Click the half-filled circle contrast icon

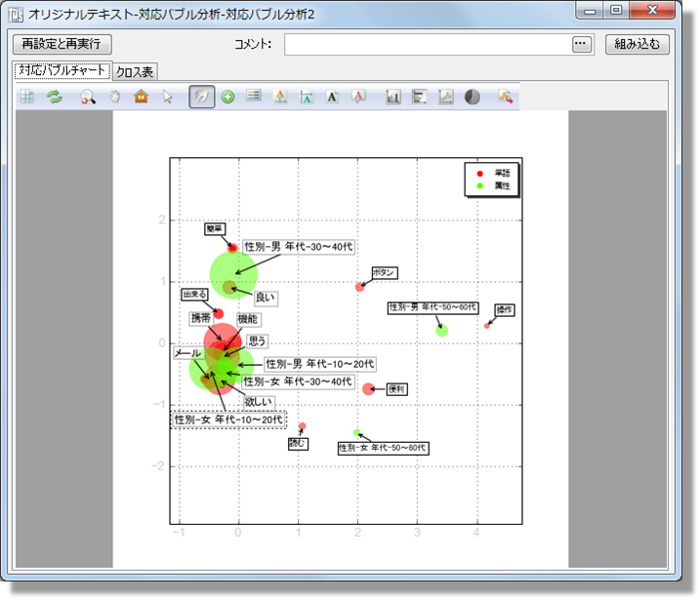pos(473,97)
